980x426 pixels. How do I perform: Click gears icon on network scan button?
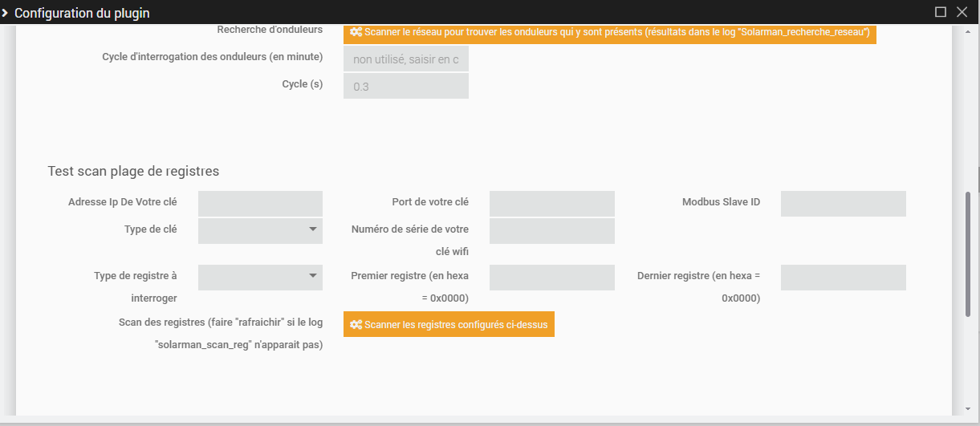point(356,32)
